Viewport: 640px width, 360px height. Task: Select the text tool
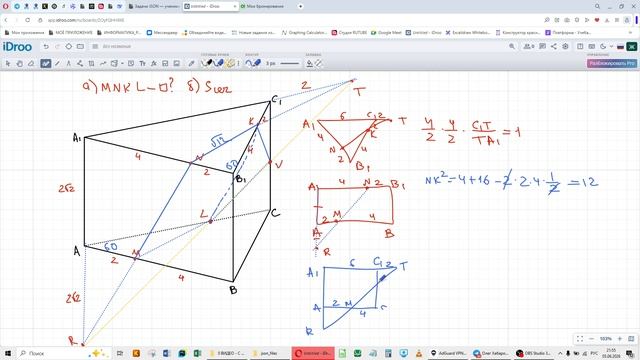click(x=142, y=64)
